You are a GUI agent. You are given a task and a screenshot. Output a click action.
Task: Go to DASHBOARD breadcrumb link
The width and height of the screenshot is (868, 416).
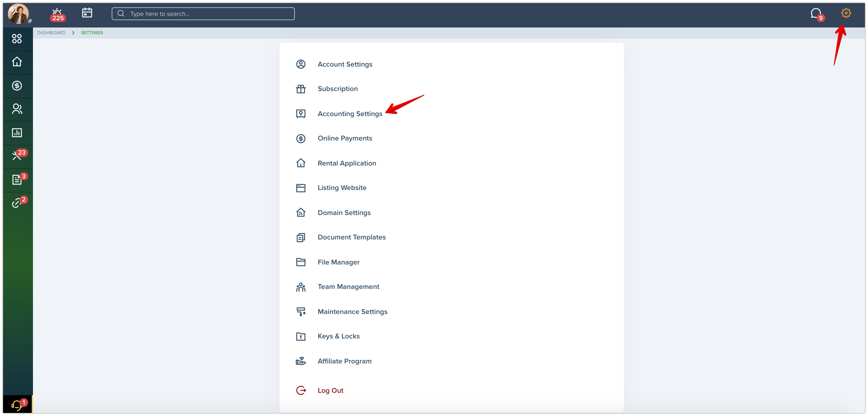click(51, 33)
